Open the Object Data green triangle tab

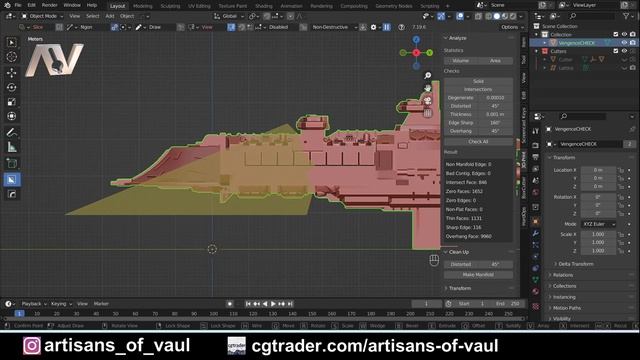pos(535,280)
